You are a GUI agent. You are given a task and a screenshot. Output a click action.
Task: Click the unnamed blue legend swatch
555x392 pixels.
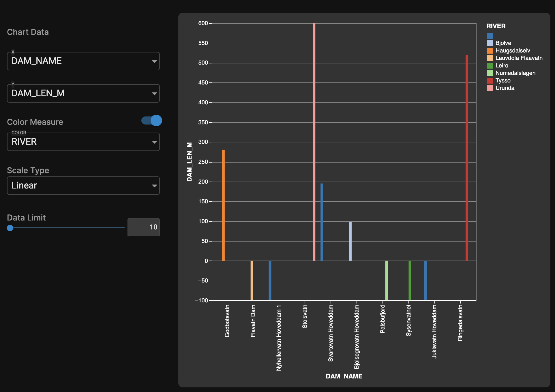tap(490, 35)
